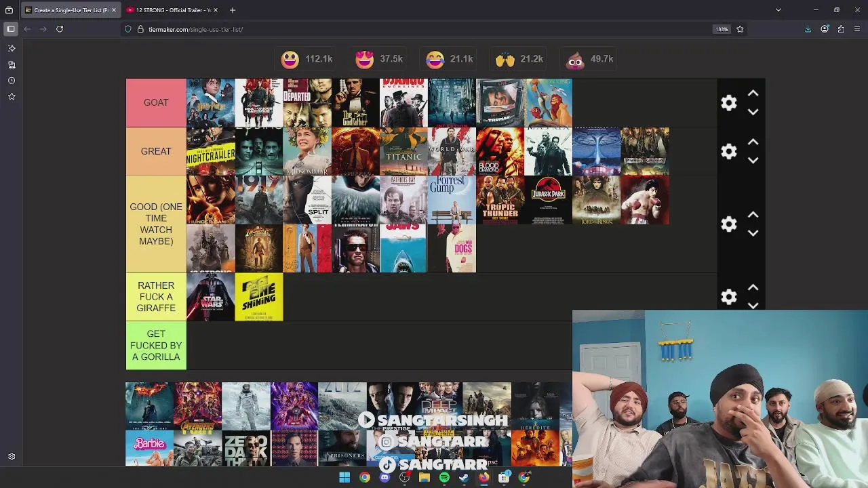868x488 pixels.
Task: Open the extensions puzzle menu
Action: (x=841, y=29)
